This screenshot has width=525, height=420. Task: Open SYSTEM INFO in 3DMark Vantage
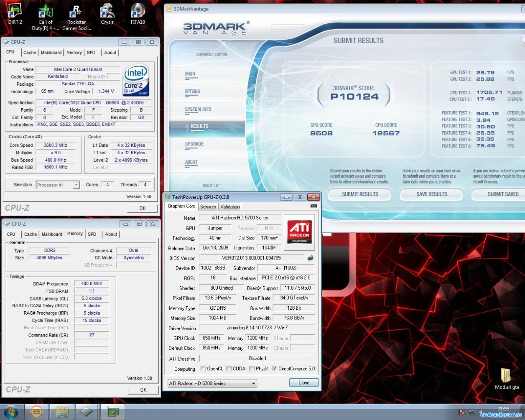coord(198,109)
